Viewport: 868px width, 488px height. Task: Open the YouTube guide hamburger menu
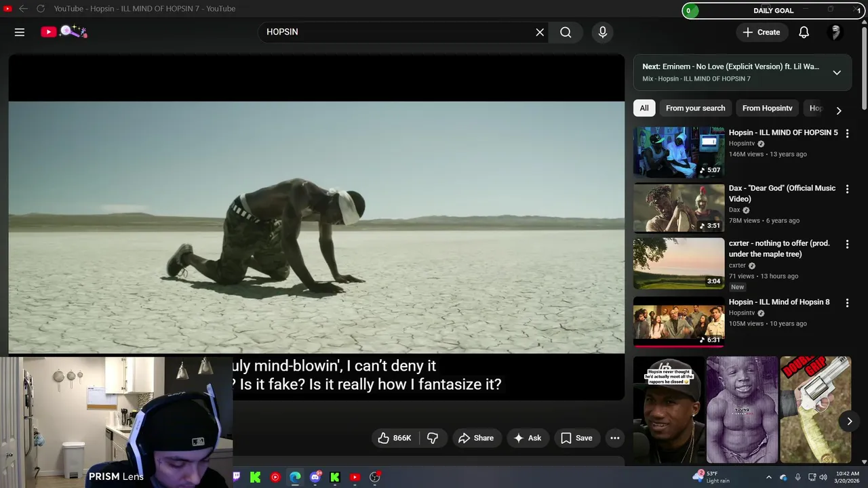click(20, 32)
